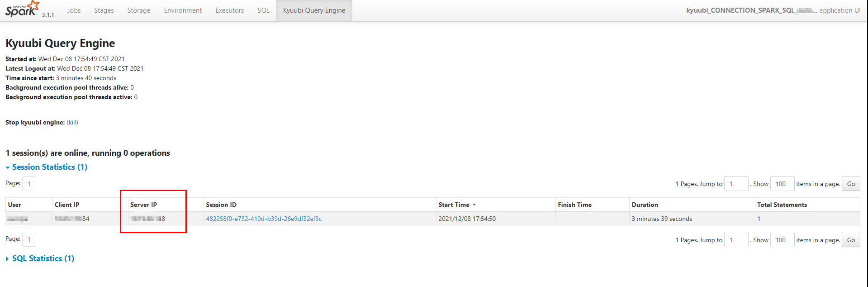
Task: Click the kill link to stop engine
Action: click(72, 122)
